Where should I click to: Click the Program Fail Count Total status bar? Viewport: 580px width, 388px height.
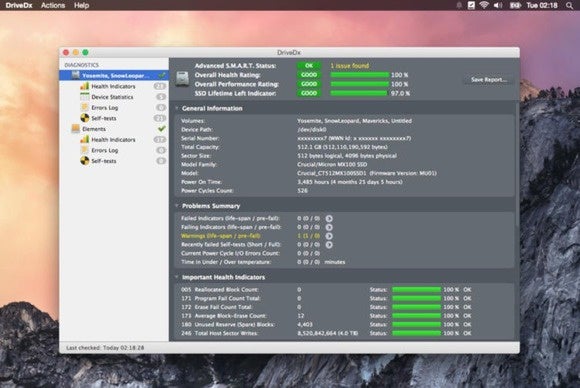pyautogui.click(x=417, y=298)
